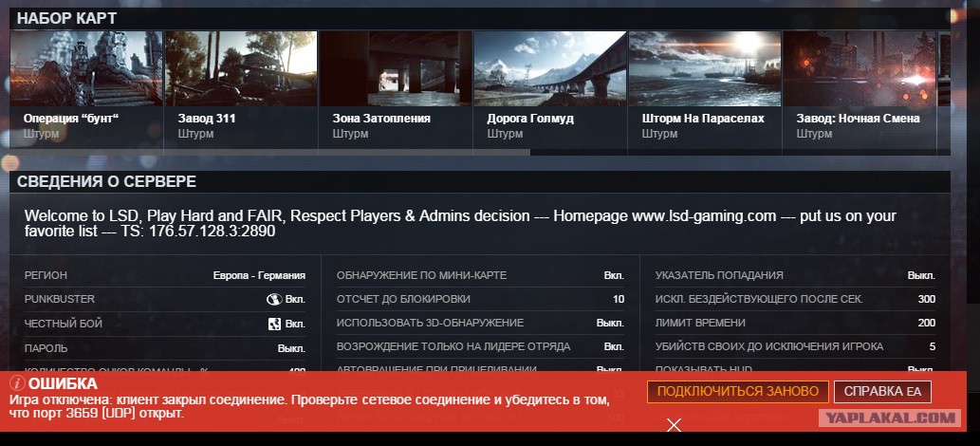Click ОТСЧЕТ ДО БЛОКИРОВКИ value 10

(619, 300)
